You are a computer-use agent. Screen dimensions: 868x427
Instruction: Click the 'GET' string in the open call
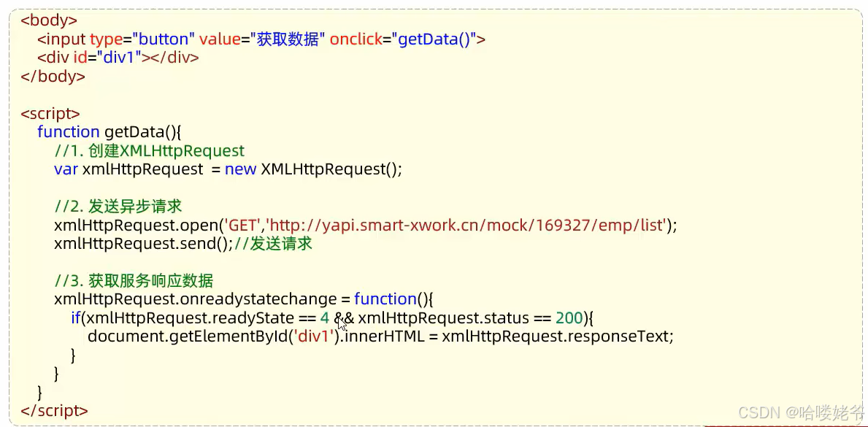click(x=242, y=226)
